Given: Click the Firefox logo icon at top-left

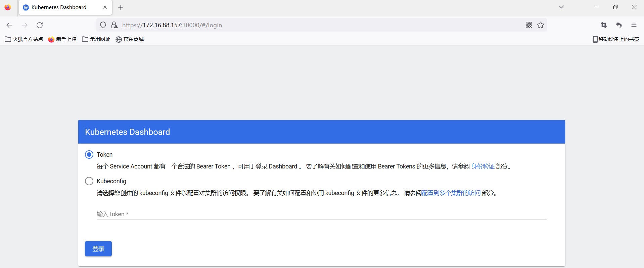Looking at the screenshot, I should pyautogui.click(x=8, y=7).
